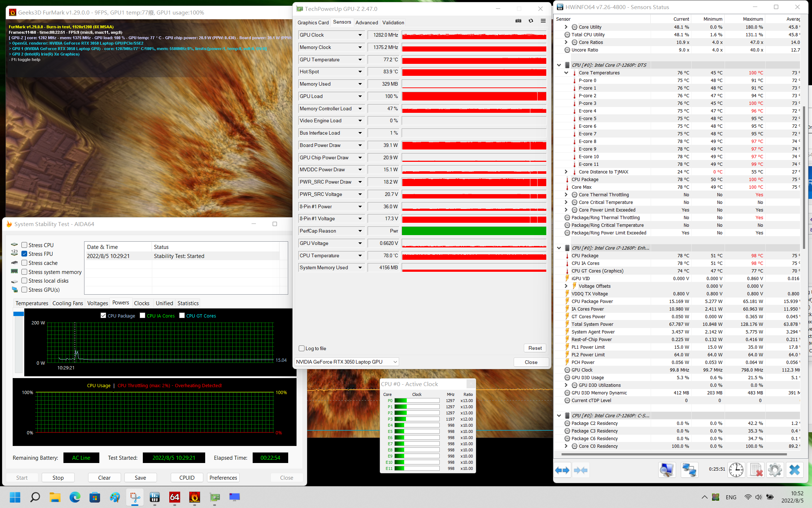Open the GPU-Z hamburger menu
This screenshot has width=812, height=508.
543,21
